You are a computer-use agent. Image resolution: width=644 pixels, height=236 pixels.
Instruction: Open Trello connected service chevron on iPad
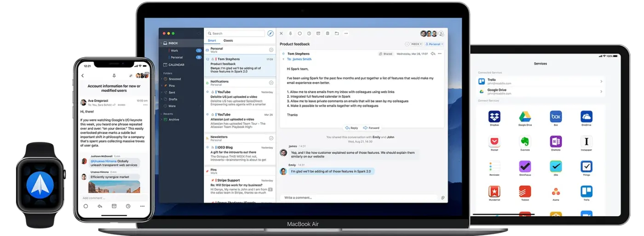tap(601, 81)
